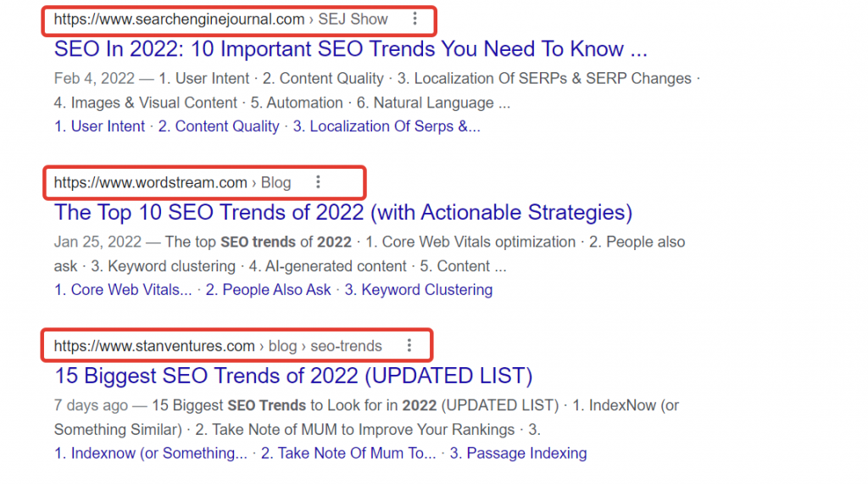Click the wordstream.com Blog URL breadcrumb

point(172,182)
